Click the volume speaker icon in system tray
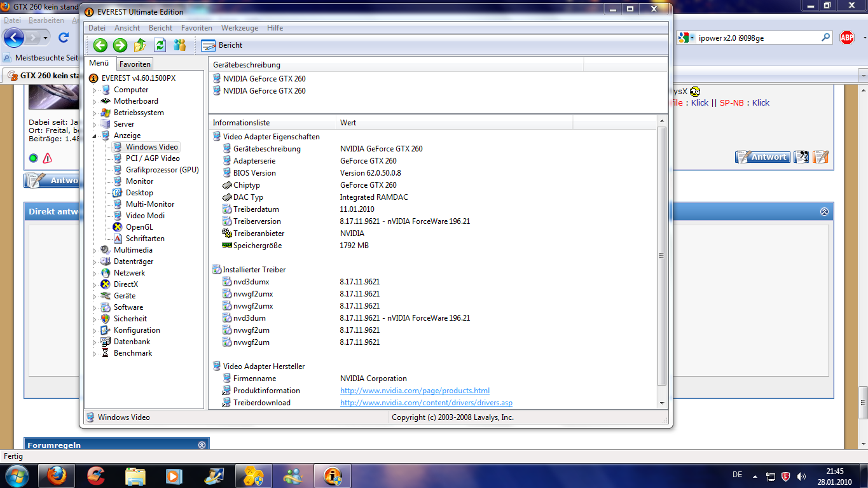The height and width of the screenshot is (488, 868). [802, 476]
